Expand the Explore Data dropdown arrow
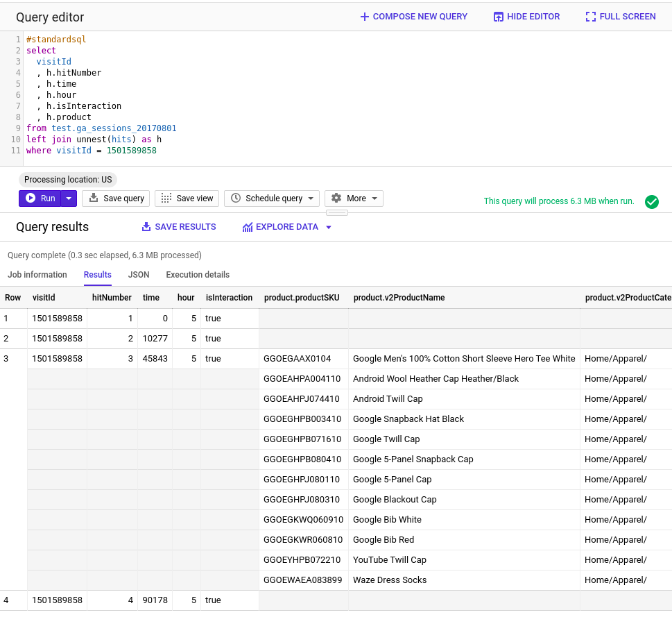Screen dimensions: 672x617 pos(327,226)
